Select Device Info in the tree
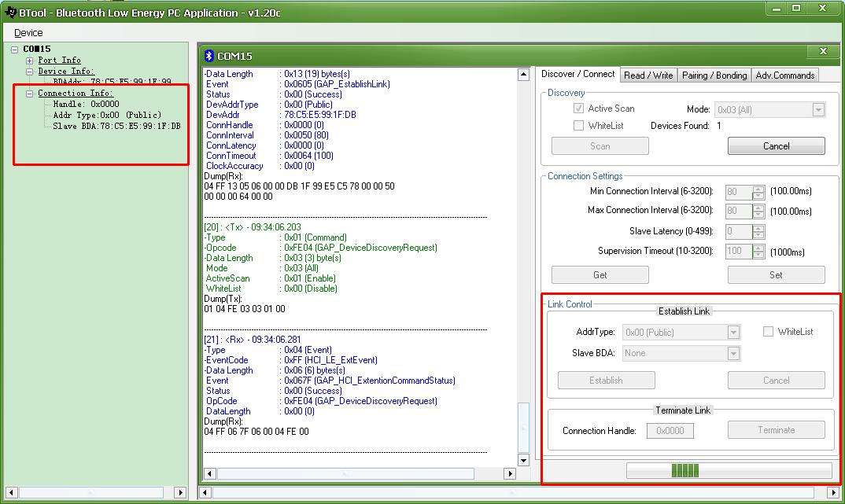The image size is (845, 504). pyautogui.click(x=66, y=71)
